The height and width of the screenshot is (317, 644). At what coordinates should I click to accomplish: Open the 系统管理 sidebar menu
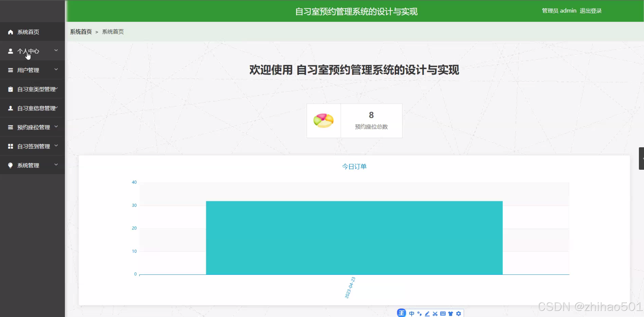point(32,165)
